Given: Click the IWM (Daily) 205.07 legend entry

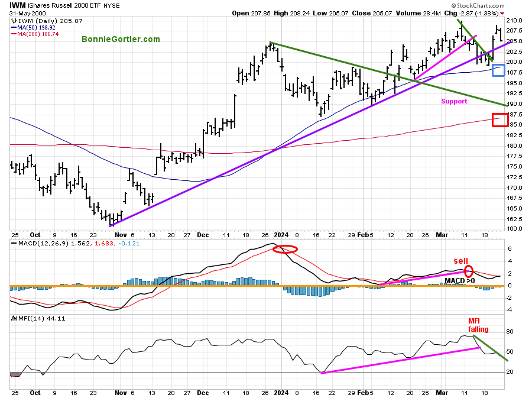Looking at the screenshot, I should pos(50,21).
